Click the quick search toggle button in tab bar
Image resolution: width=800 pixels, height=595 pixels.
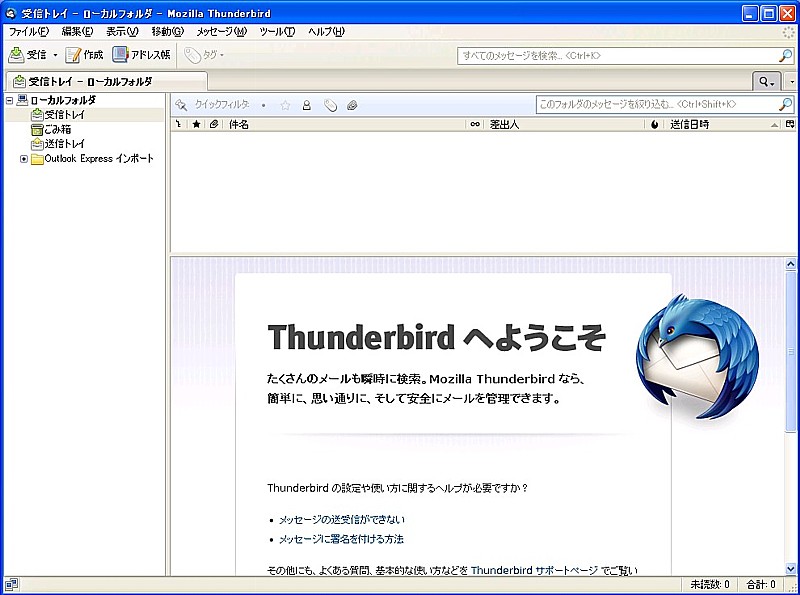[x=766, y=81]
